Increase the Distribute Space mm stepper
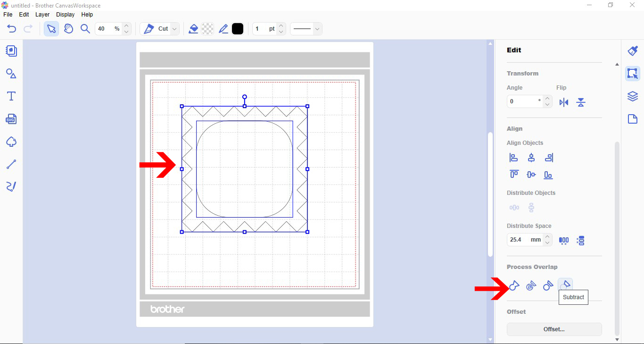 click(547, 237)
